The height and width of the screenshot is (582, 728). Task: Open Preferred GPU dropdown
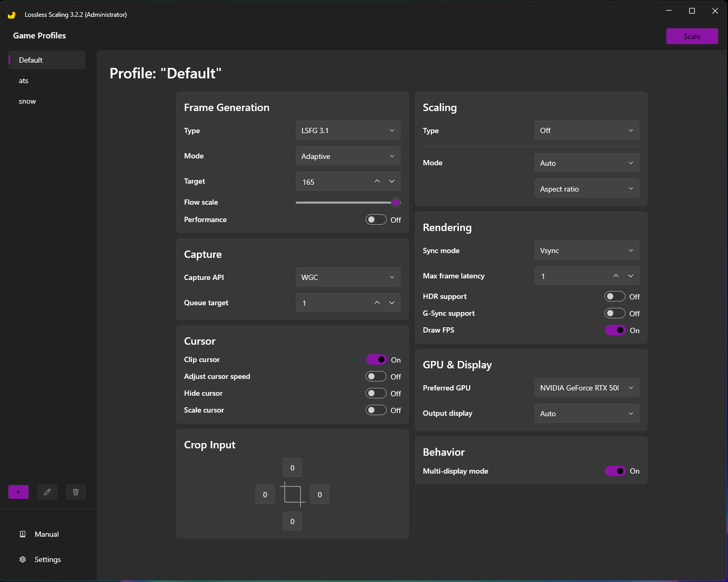point(587,388)
